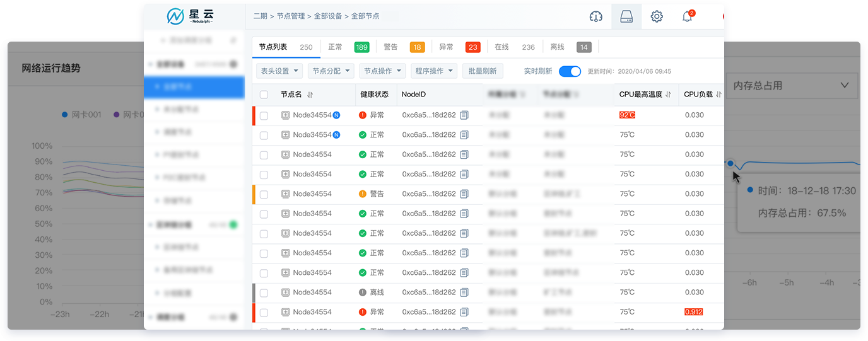Switch to the 在线 236 tab

[x=515, y=47]
